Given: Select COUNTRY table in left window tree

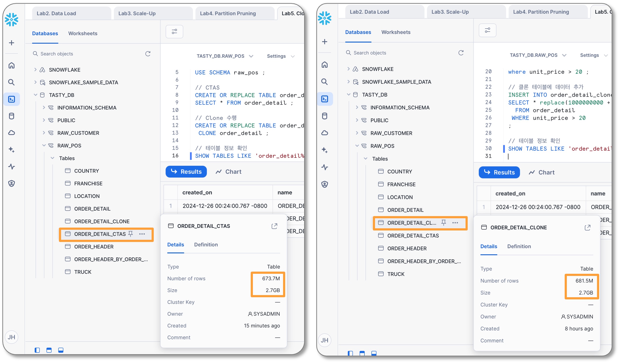Looking at the screenshot, I should 86,171.
